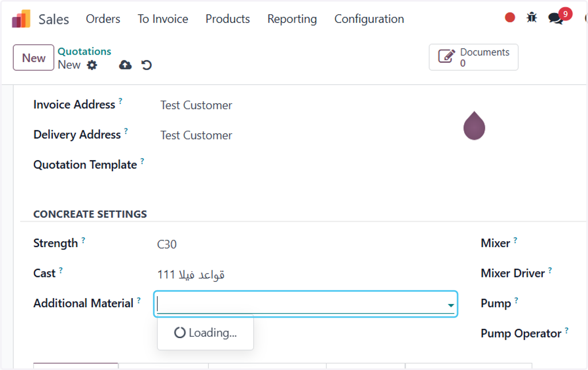Click the Mixer Driver field label
This screenshot has height=370, width=588.
click(513, 273)
